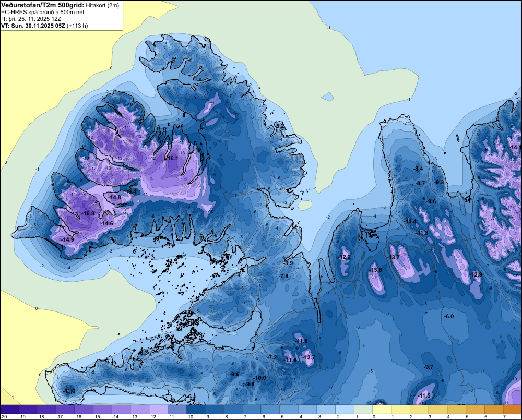This screenshot has width=522, height=420.
Task: Click the -12.2 temperature label
Action: [x=344, y=257]
